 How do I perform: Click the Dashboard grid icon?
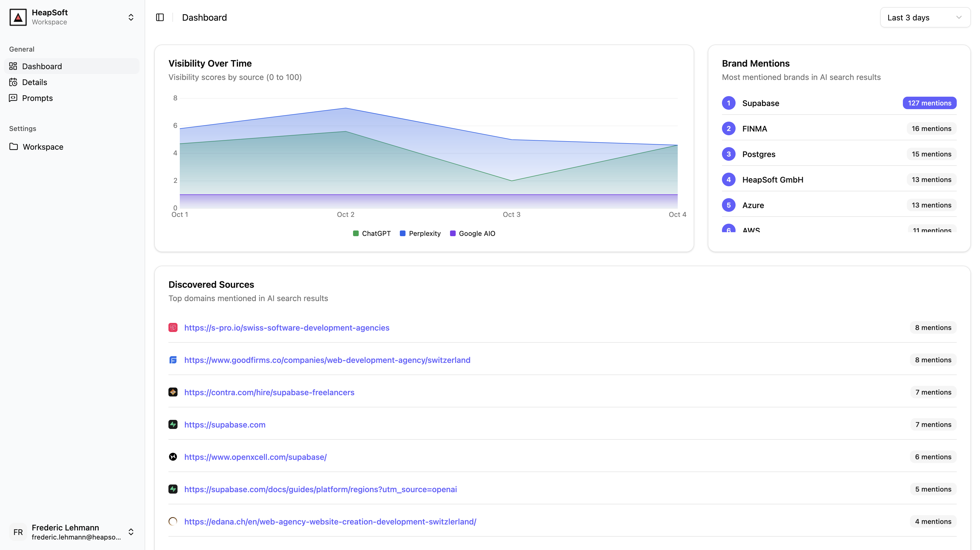pos(13,66)
